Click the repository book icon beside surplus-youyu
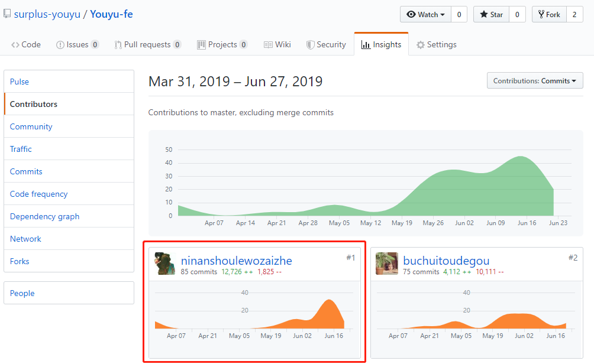594x364 pixels. click(x=7, y=14)
